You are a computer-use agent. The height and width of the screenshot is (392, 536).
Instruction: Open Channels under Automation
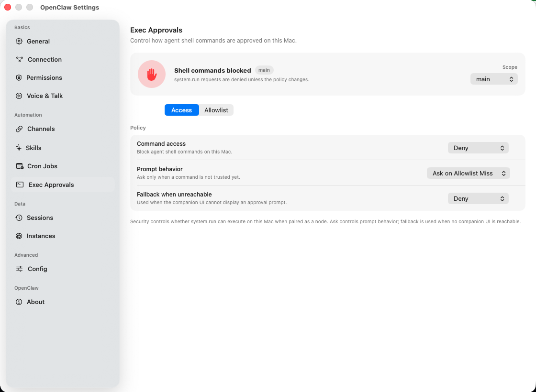pos(63,129)
